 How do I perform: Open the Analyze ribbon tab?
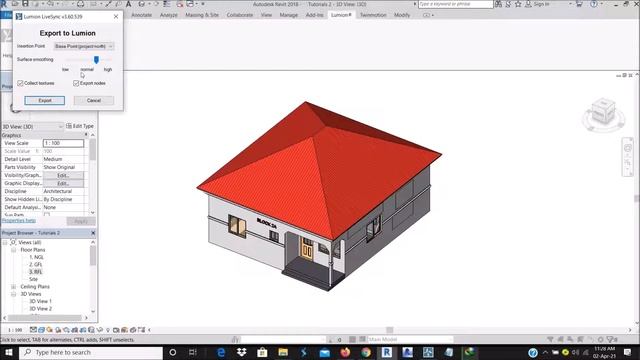click(x=169, y=15)
